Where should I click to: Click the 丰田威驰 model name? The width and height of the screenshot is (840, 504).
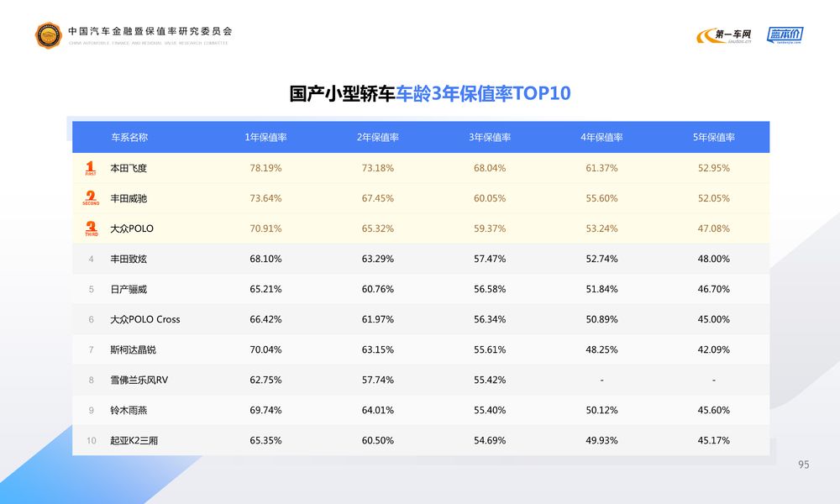129,198
